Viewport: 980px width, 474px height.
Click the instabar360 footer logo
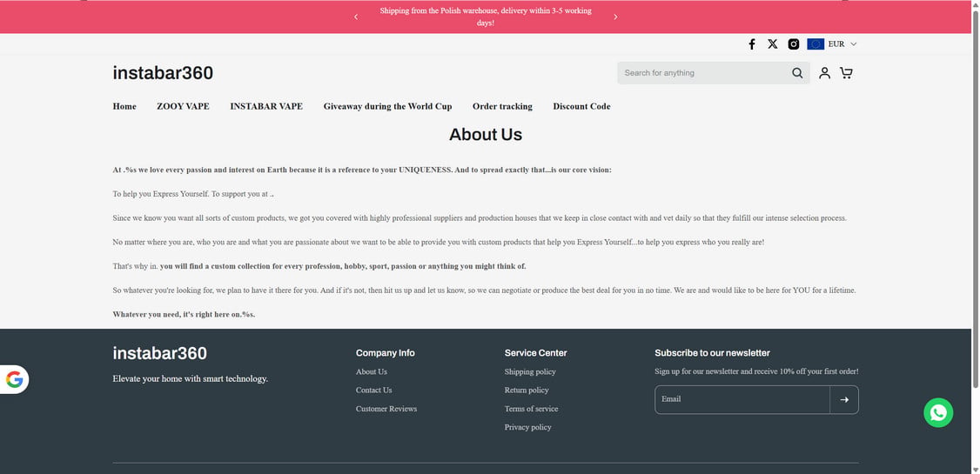click(x=159, y=353)
